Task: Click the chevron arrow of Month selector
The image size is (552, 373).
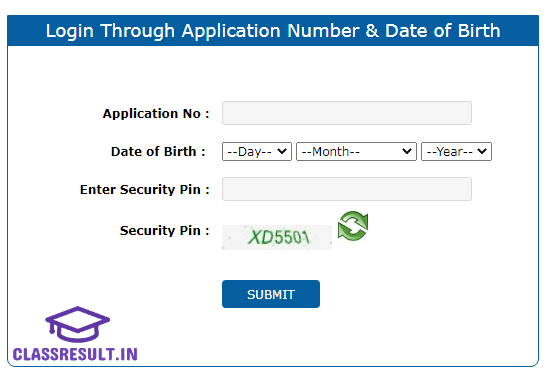Action: coord(407,151)
